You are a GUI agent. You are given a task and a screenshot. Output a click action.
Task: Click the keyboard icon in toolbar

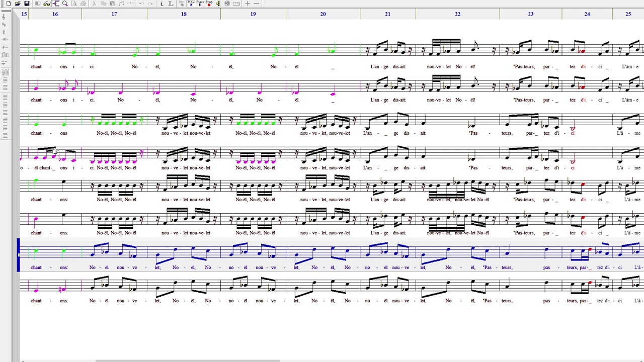click(x=236, y=4)
